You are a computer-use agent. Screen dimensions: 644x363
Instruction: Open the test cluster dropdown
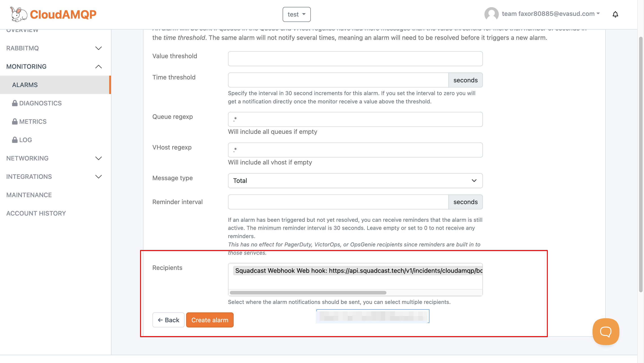[x=296, y=14]
